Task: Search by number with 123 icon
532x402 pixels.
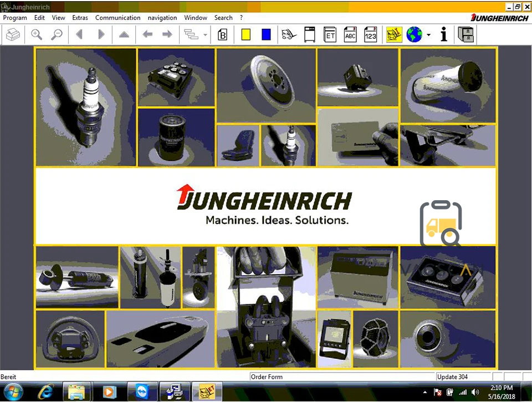Action: 370,34
